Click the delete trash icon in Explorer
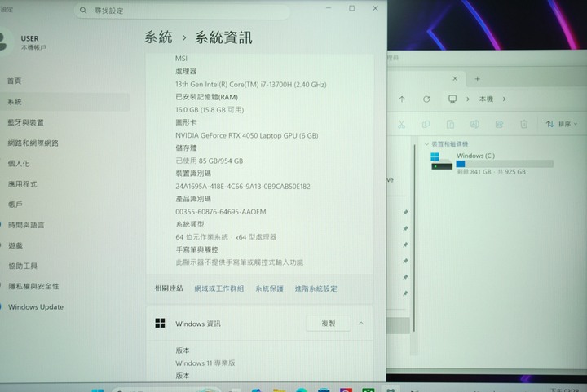 tap(524, 124)
